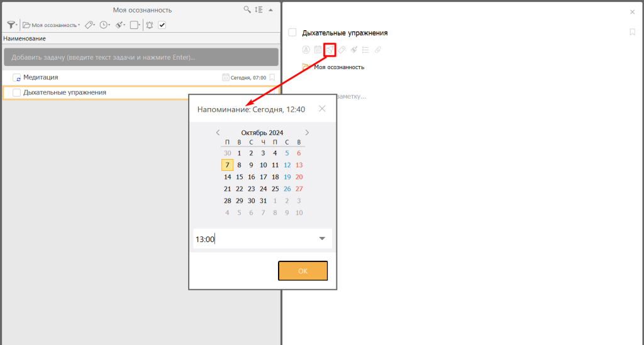Viewport: 644px width, 345px height.
Task: Open the reminder time dropdown arrow
Action: coord(322,239)
